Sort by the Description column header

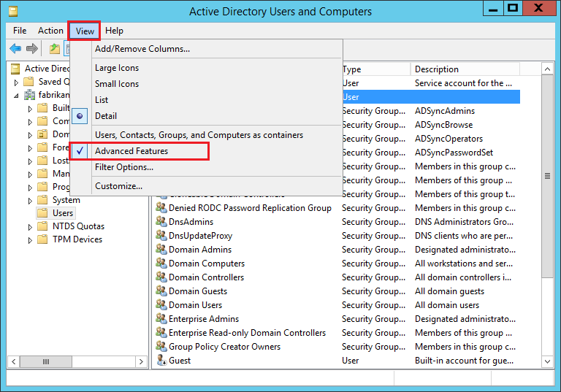(465, 69)
